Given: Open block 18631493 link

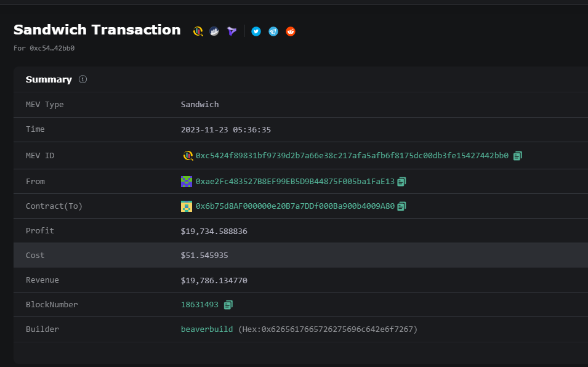Looking at the screenshot, I should point(199,305).
